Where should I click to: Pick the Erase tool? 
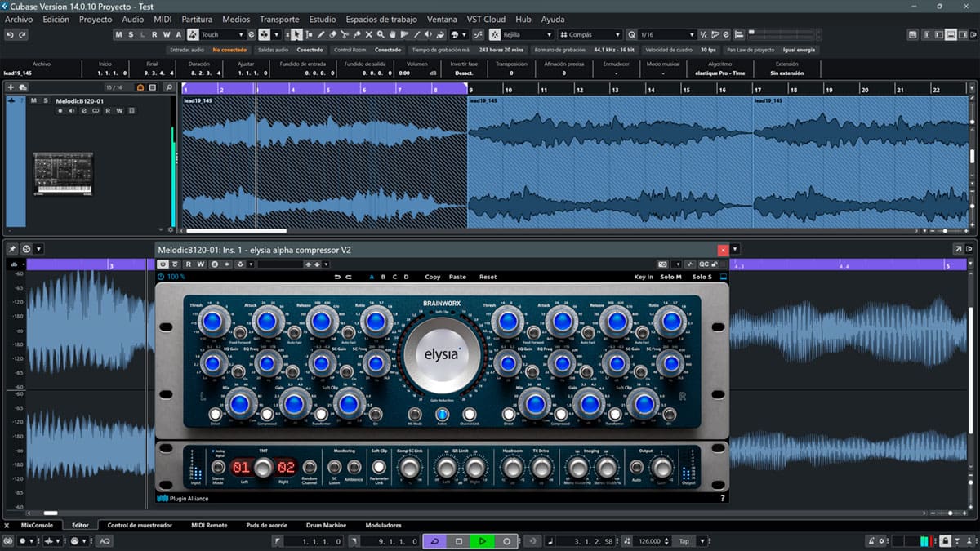pyautogui.click(x=333, y=34)
